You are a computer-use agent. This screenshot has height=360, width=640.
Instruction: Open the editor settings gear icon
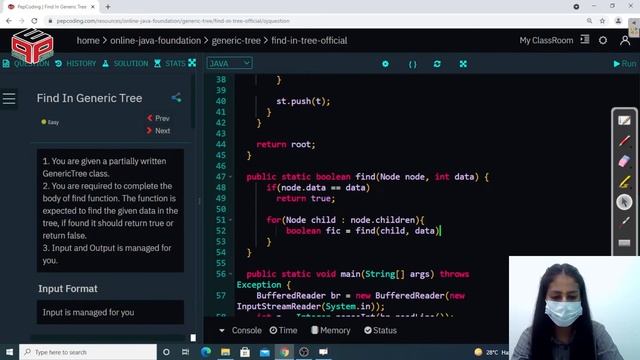pos(385,64)
